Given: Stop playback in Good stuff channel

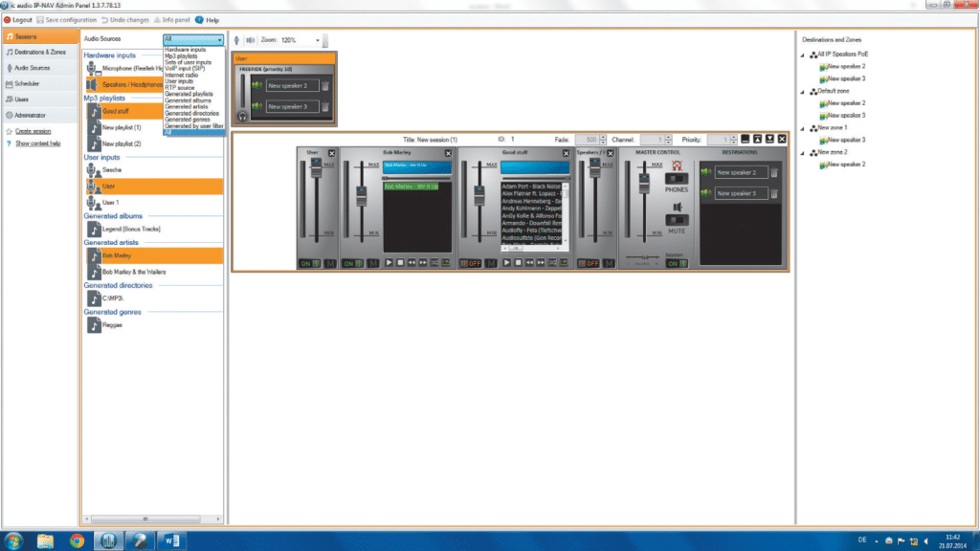Looking at the screenshot, I should 517,262.
